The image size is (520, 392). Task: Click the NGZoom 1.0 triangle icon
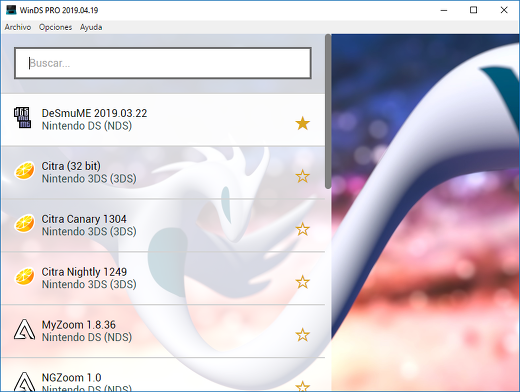tap(24, 382)
